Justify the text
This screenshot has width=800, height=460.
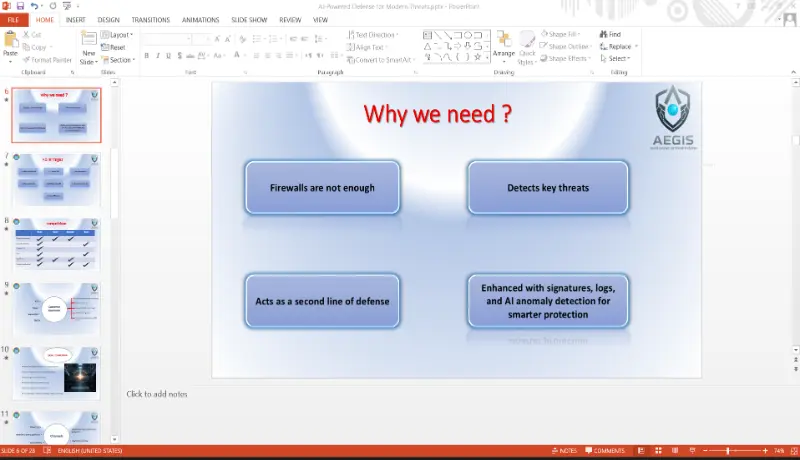289,55
